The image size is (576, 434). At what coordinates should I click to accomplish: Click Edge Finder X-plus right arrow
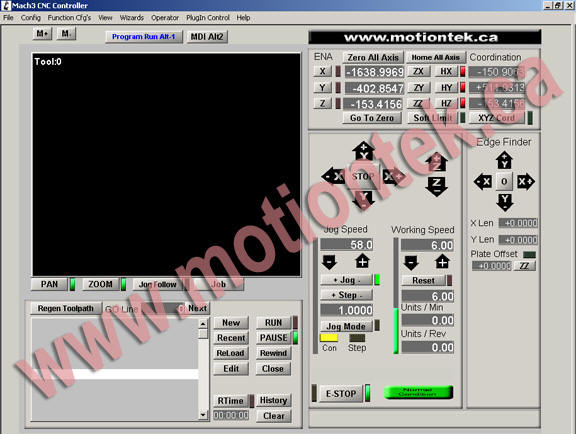526,182
